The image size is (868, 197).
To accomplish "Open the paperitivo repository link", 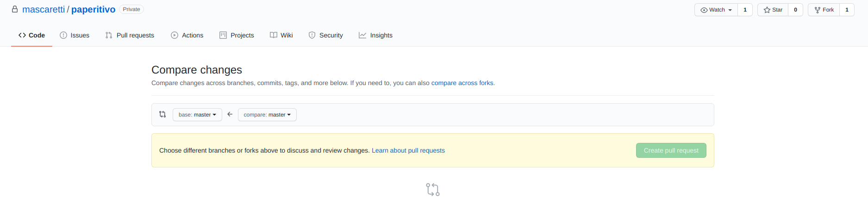I will point(94,9).
